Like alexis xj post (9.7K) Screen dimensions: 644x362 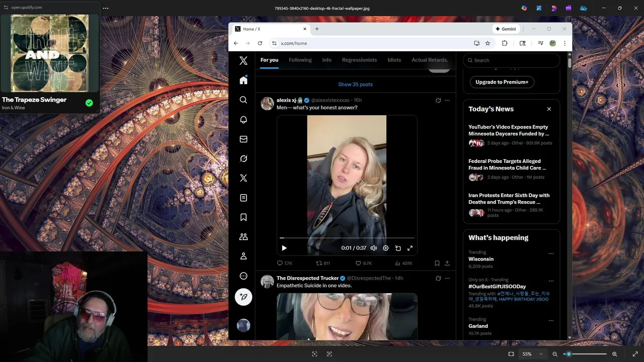[x=364, y=263]
